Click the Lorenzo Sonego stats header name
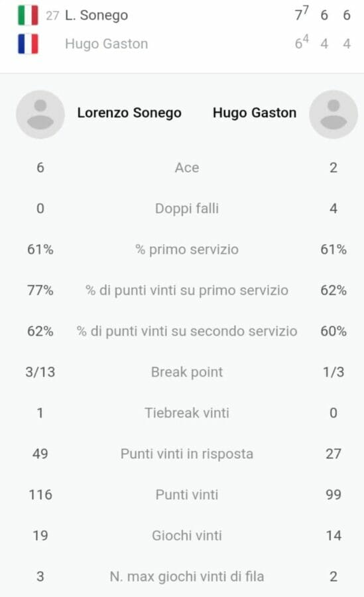 pyautogui.click(x=129, y=113)
